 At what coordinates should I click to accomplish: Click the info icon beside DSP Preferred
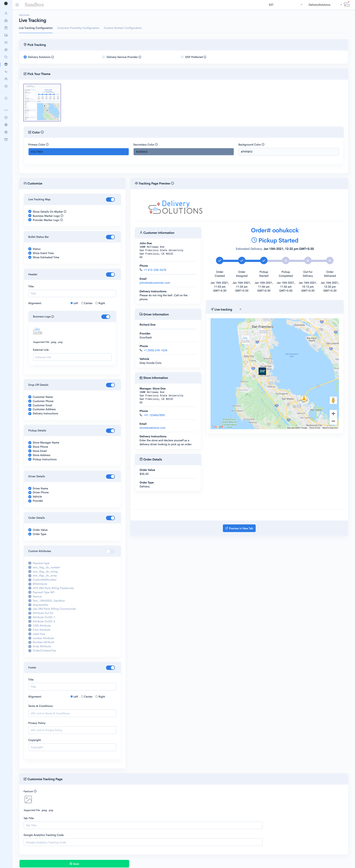click(x=205, y=57)
